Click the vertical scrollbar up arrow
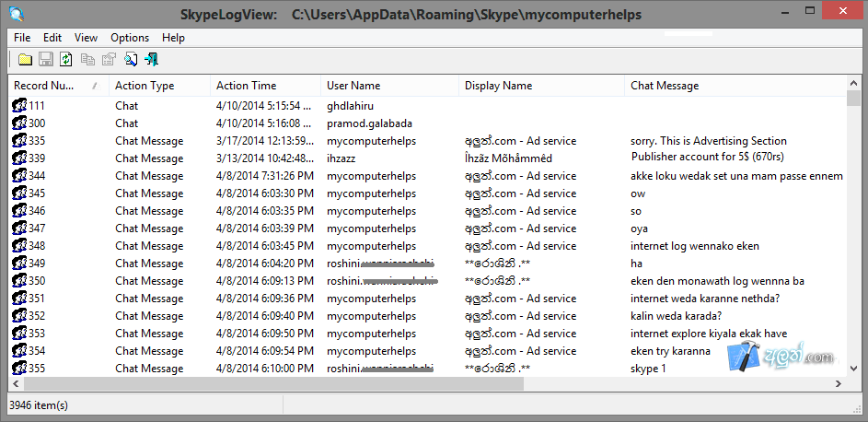This screenshot has height=422, width=868. [x=853, y=83]
